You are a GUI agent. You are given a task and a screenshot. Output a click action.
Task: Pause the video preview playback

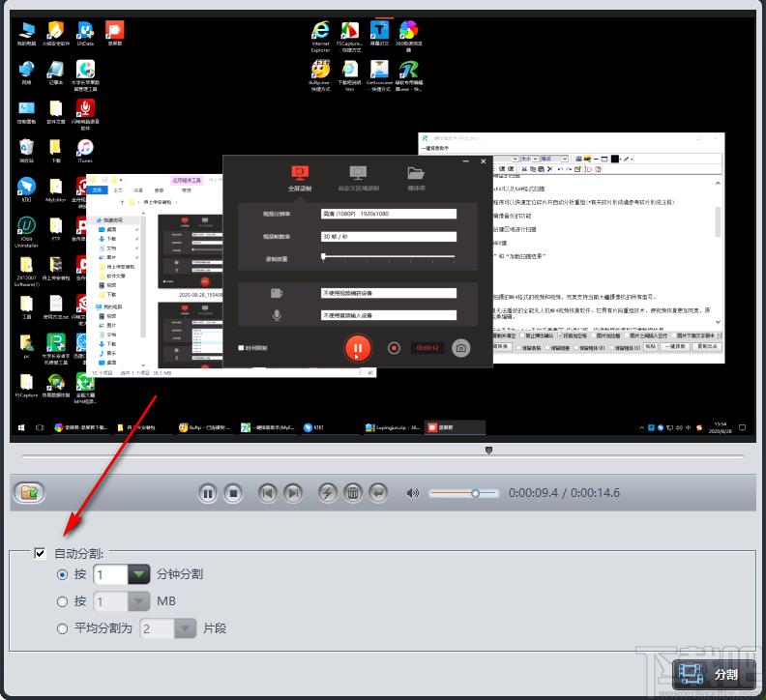[x=208, y=493]
